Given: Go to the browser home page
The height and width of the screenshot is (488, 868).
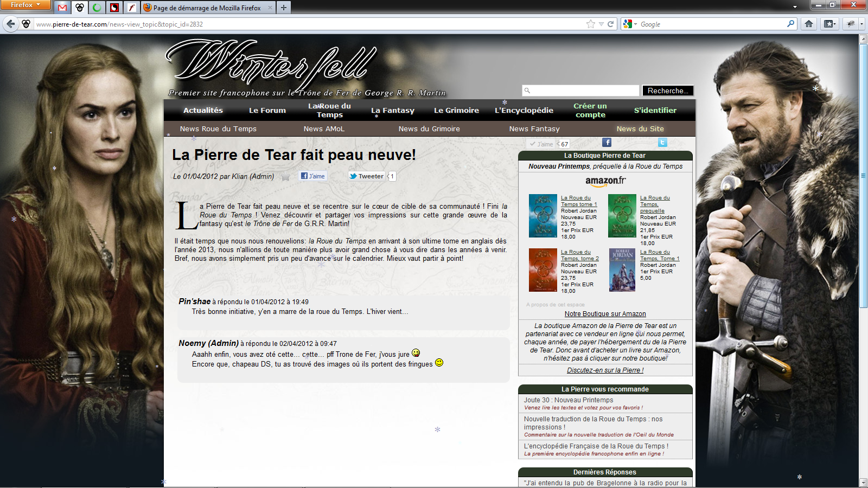Looking at the screenshot, I should tap(809, 24).
